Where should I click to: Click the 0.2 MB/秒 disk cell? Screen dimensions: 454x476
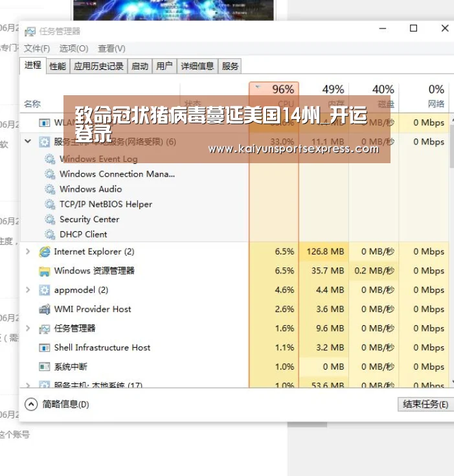374,271
